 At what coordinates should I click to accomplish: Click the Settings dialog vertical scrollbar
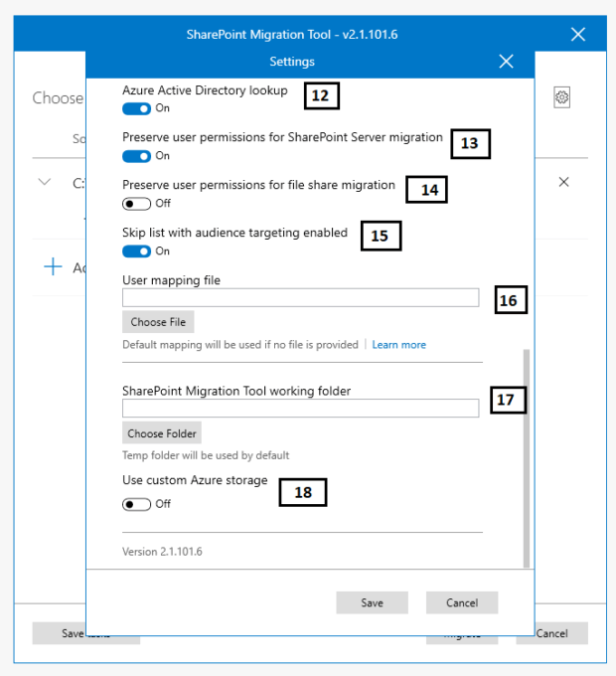click(526, 458)
